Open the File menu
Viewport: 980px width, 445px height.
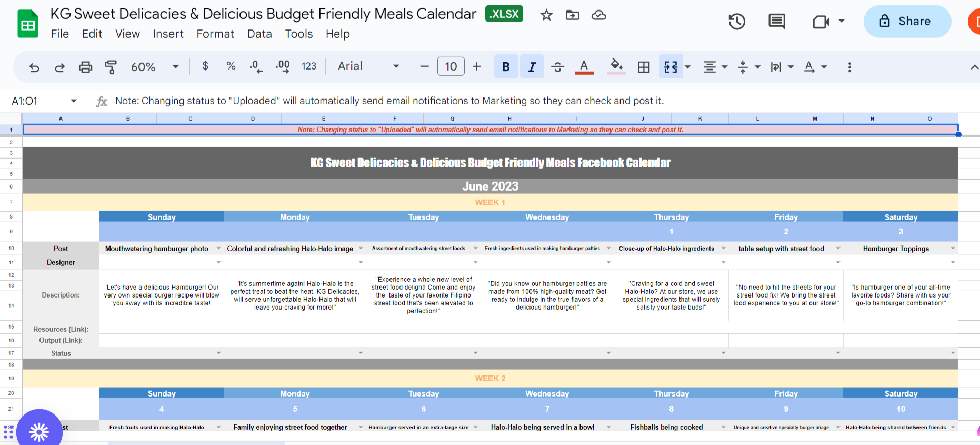[60, 34]
